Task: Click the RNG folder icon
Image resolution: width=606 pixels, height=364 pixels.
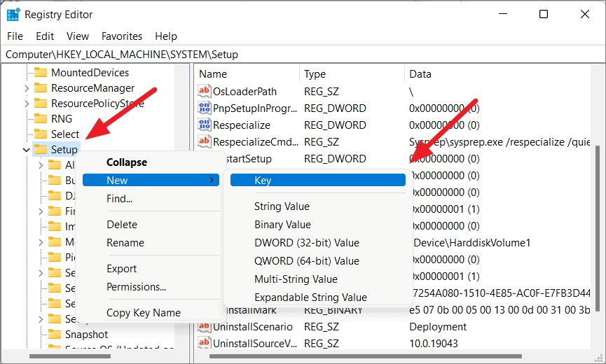Action: click(40, 118)
